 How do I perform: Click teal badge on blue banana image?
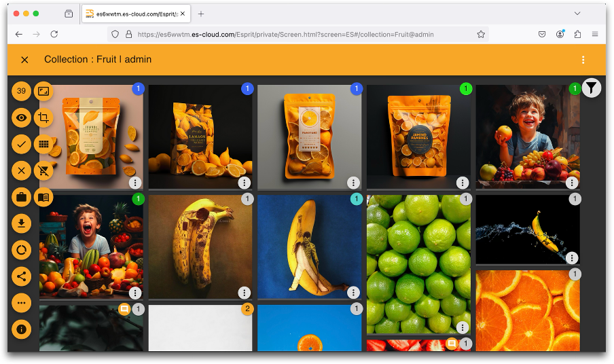(x=357, y=199)
